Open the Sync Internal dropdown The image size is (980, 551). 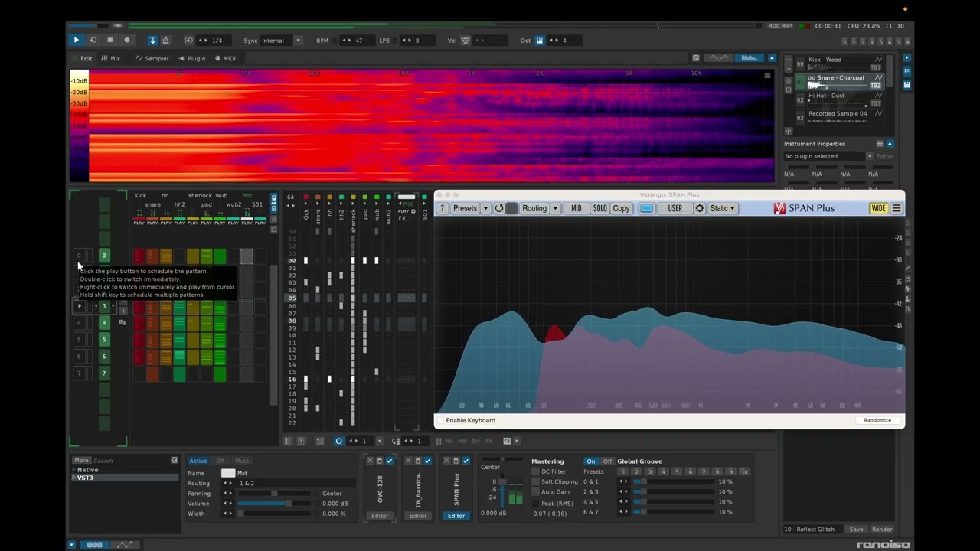298,41
